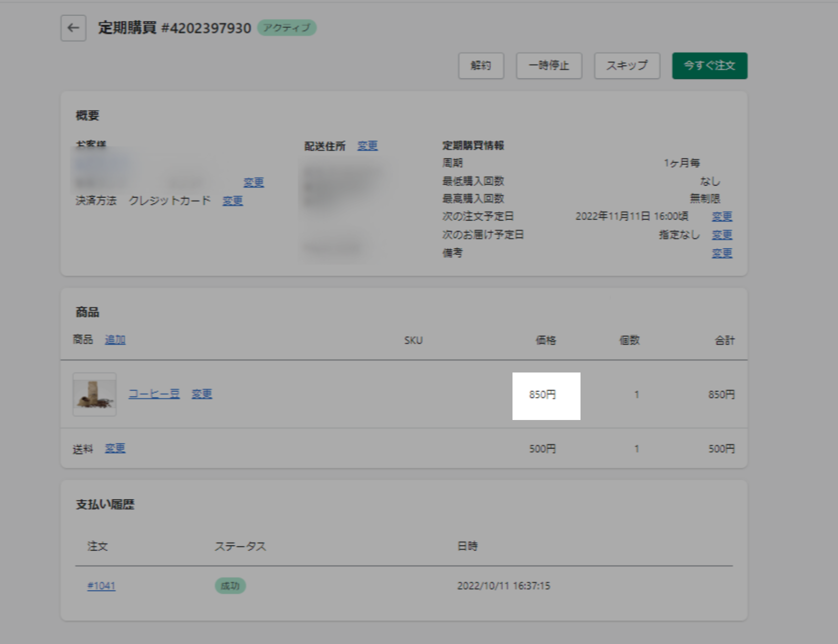Click the 合計 column header

[725, 340]
